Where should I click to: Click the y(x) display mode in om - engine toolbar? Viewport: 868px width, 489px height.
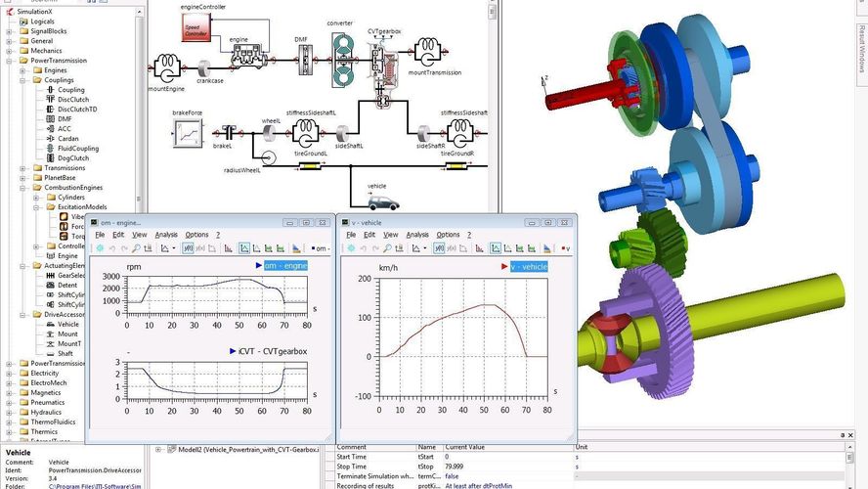coord(199,248)
